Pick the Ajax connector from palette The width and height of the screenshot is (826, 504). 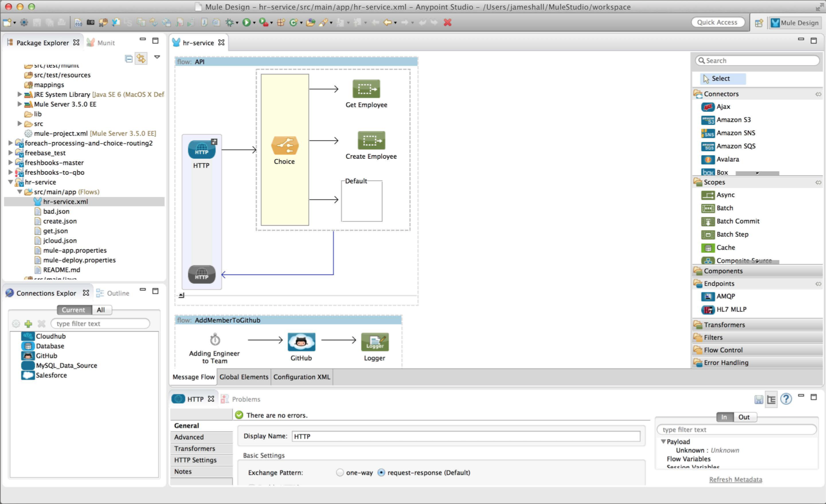tap(716, 106)
